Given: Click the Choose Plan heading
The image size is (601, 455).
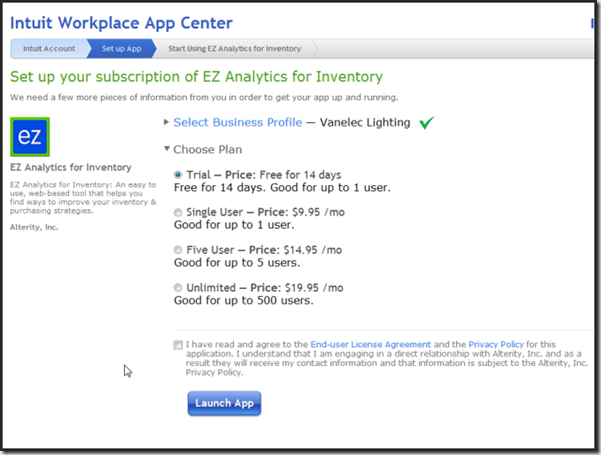Looking at the screenshot, I should coord(207,149).
